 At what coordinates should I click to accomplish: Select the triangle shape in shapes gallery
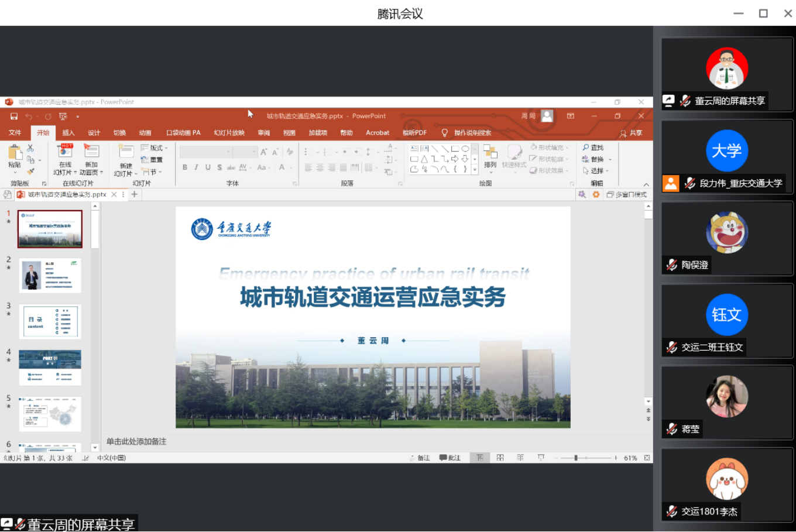point(424,159)
